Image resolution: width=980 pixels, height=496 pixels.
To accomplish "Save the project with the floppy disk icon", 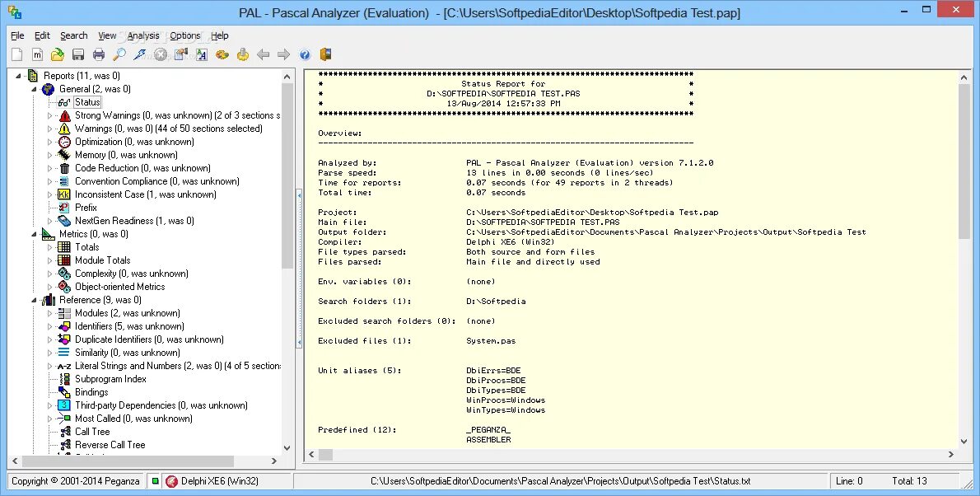I will pyautogui.click(x=78, y=55).
